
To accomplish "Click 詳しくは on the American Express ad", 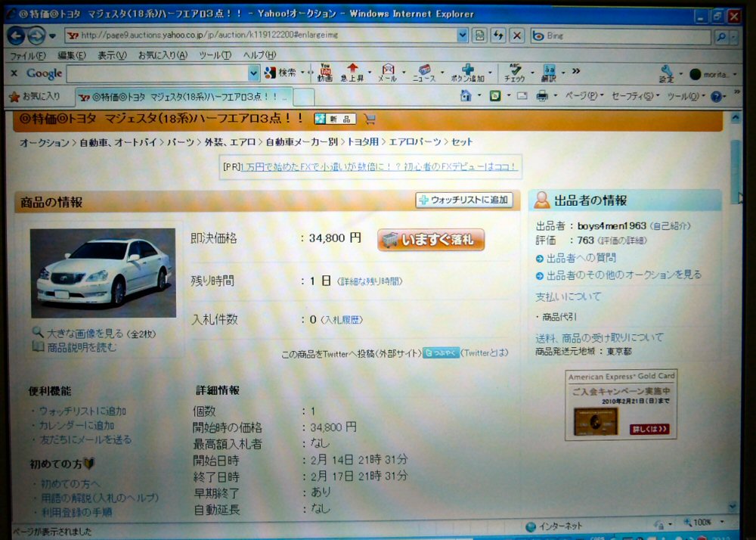I will [x=649, y=429].
